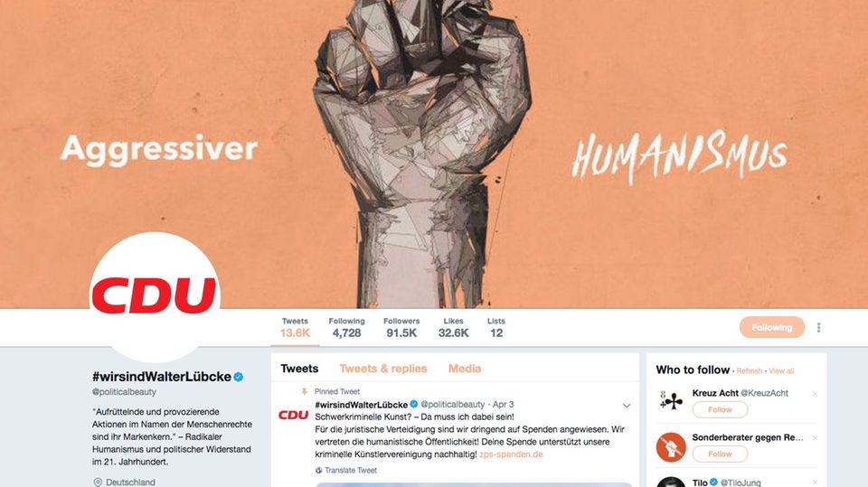The image size is (868, 487).
Task: Open the Sonderberater orange fist avatar
Action: coord(671,447)
